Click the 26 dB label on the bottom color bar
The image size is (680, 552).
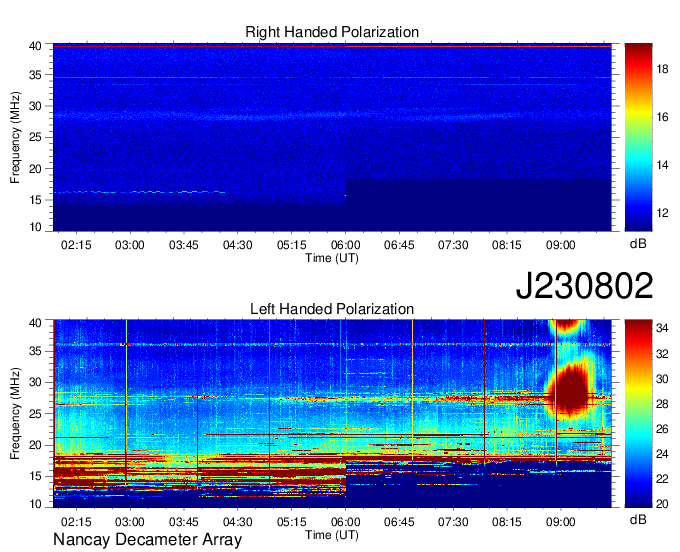(662, 429)
